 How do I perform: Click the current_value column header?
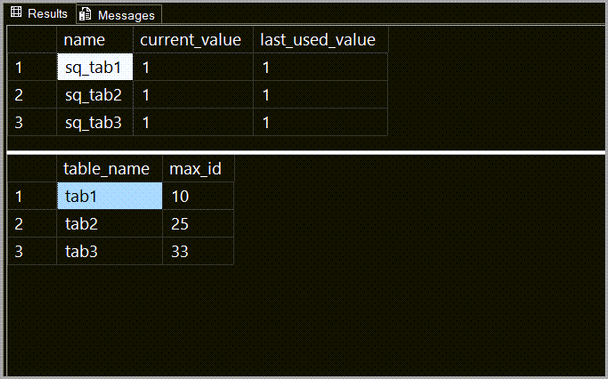click(193, 40)
